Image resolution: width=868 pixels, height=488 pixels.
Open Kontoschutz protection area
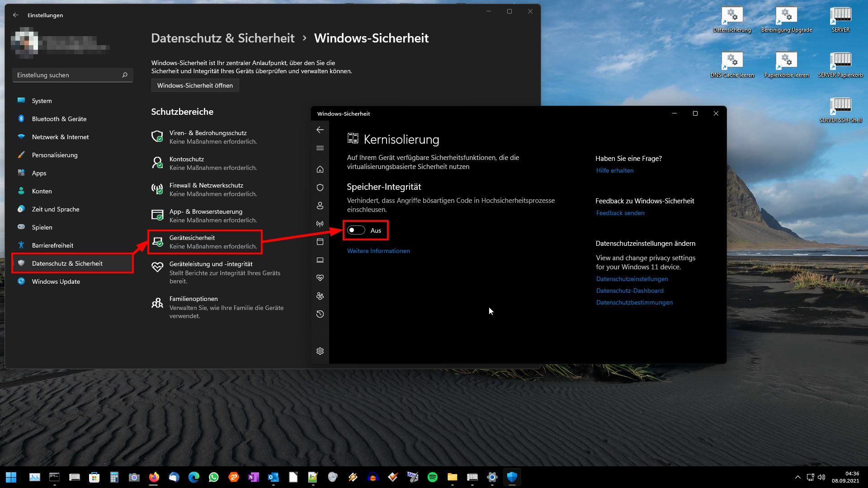coord(204,163)
